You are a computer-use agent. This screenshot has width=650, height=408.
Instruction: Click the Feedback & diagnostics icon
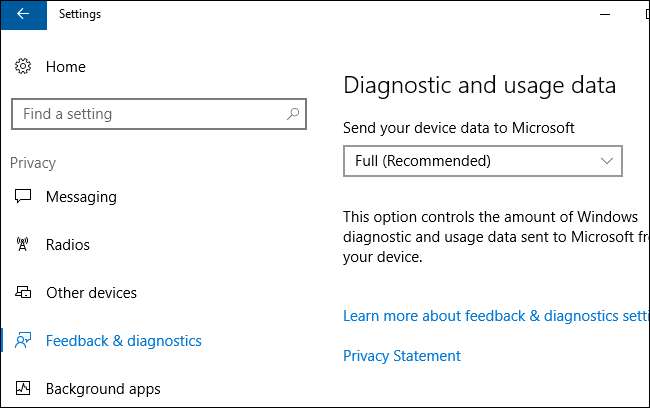[23, 341]
